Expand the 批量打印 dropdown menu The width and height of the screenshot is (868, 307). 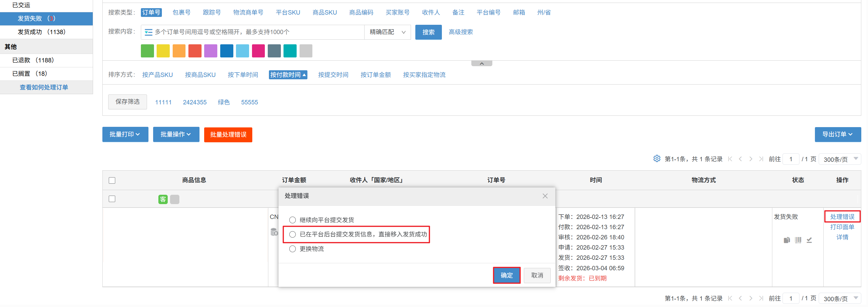click(x=125, y=134)
